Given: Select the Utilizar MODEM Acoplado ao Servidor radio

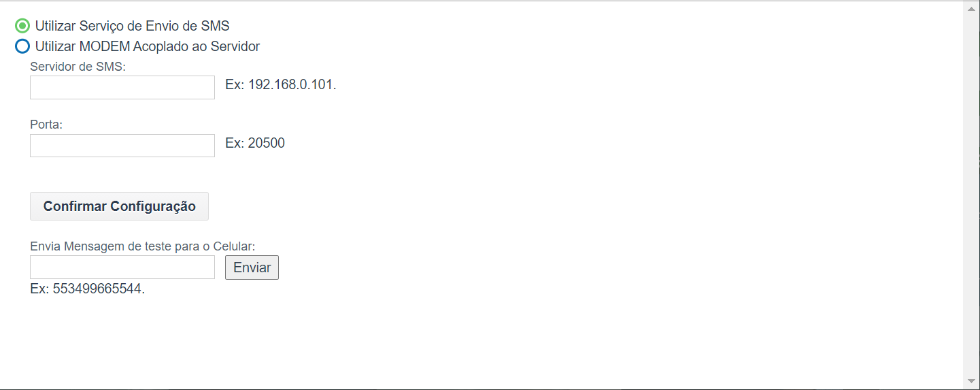Looking at the screenshot, I should 22,46.
